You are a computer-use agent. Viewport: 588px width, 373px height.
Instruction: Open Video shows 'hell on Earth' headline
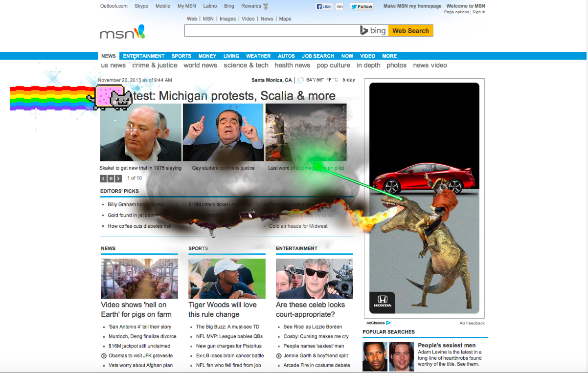click(x=136, y=309)
